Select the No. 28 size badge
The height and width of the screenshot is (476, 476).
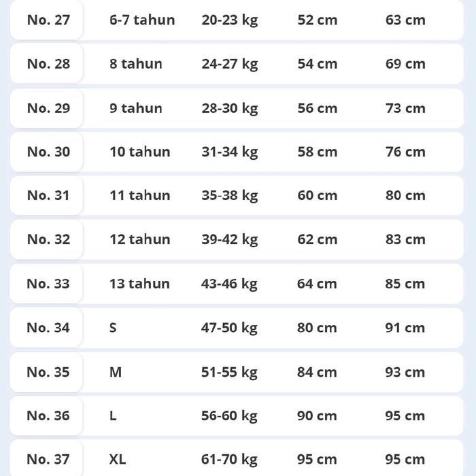[x=48, y=64]
